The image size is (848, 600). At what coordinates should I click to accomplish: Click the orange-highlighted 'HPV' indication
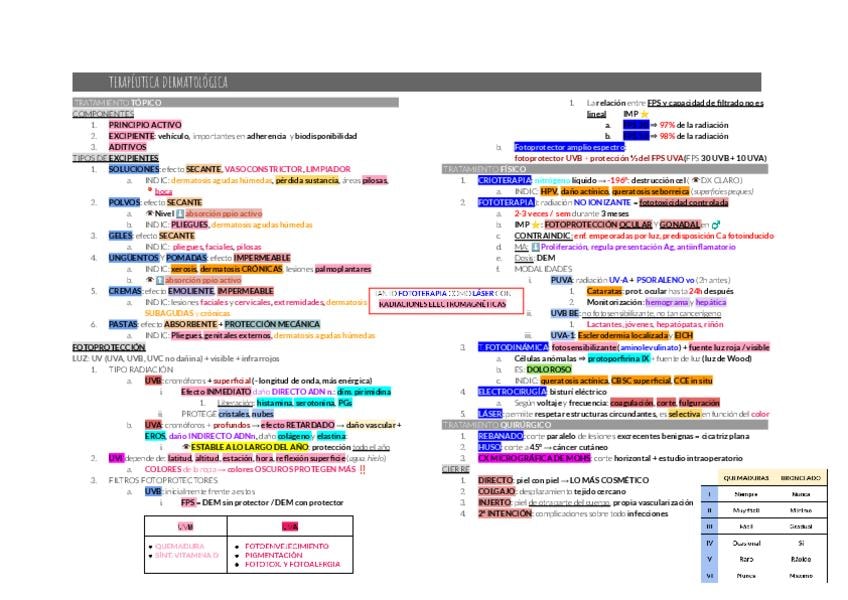(x=549, y=192)
